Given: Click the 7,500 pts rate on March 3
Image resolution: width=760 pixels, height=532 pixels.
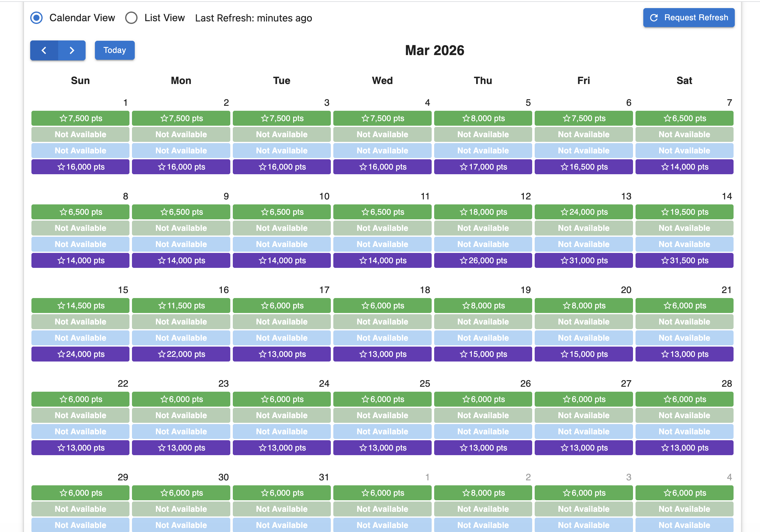Looking at the screenshot, I should tap(282, 118).
